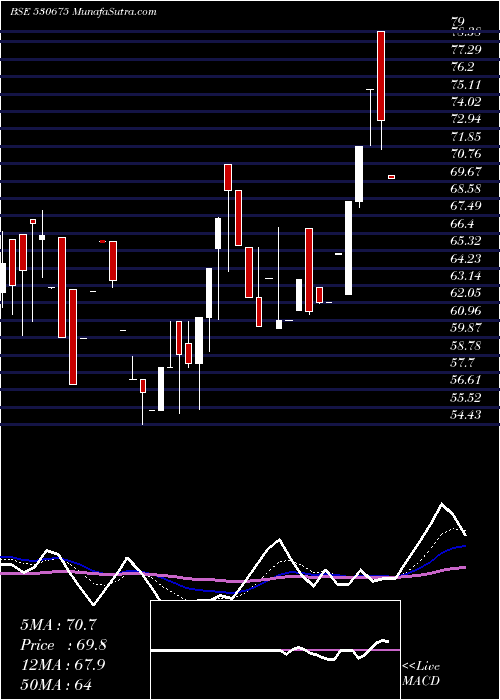Click inside the Live MACD inset chart box
The height and width of the screenshot is (700, 500).
(275, 650)
